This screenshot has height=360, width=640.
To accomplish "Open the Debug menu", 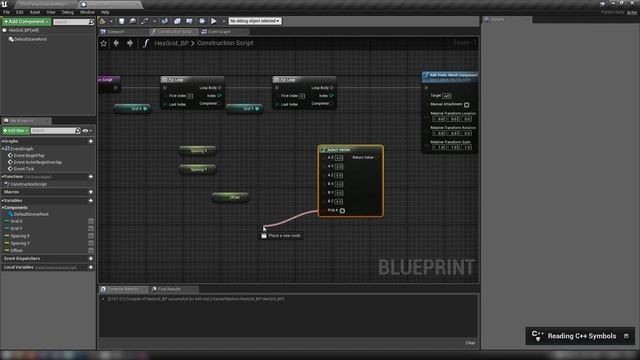I will [x=67, y=12].
